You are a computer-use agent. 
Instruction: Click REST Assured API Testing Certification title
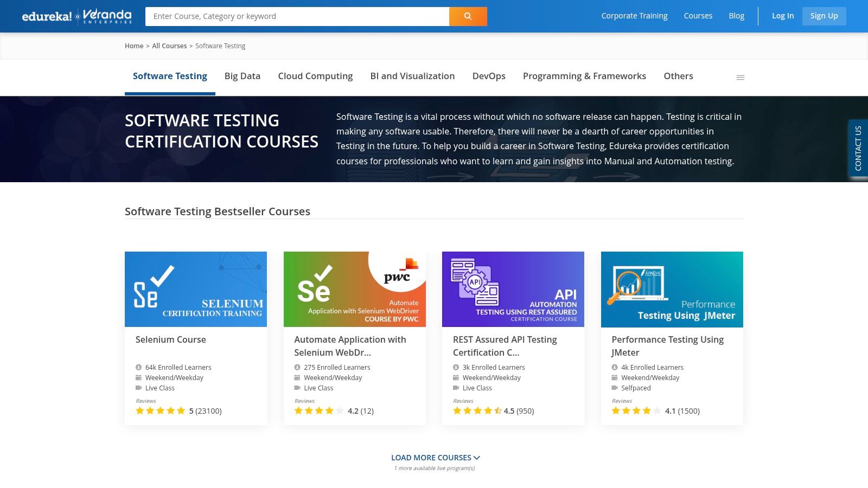(x=505, y=346)
